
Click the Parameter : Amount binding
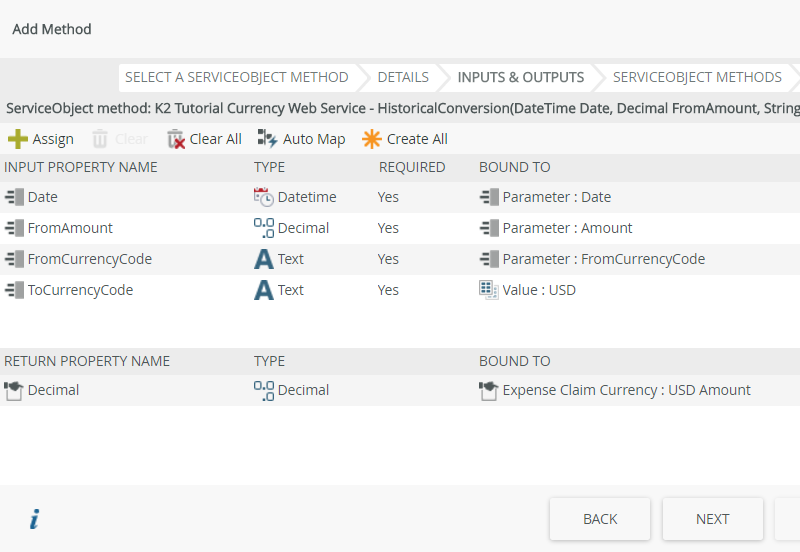pos(567,228)
